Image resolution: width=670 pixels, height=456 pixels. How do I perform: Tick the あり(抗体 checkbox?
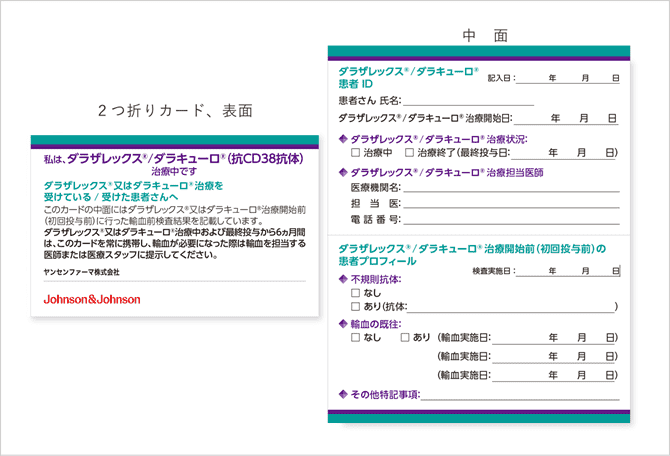pos(355,306)
